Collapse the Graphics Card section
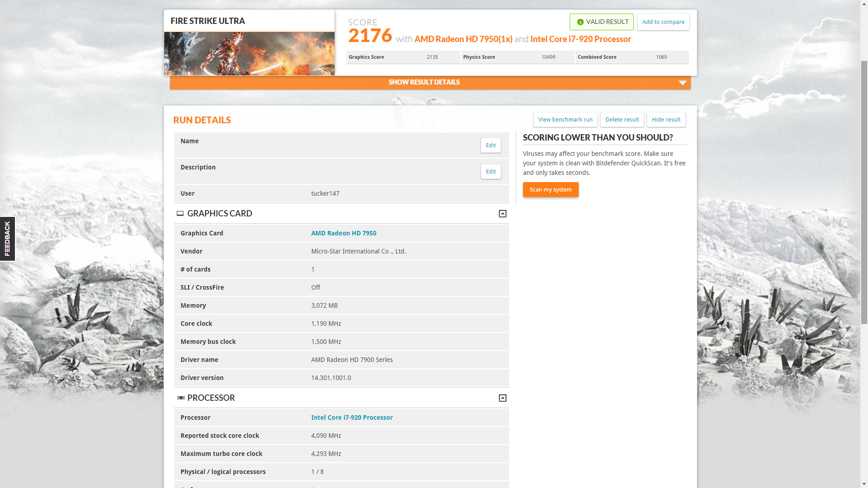The image size is (868, 488). click(x=502, y=214)
